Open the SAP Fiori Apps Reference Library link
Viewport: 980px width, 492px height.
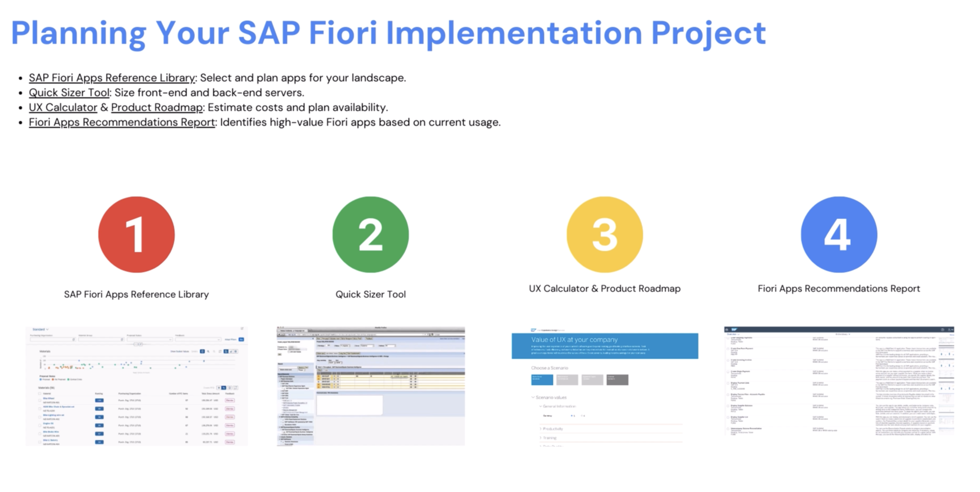(x=112, y=78)
